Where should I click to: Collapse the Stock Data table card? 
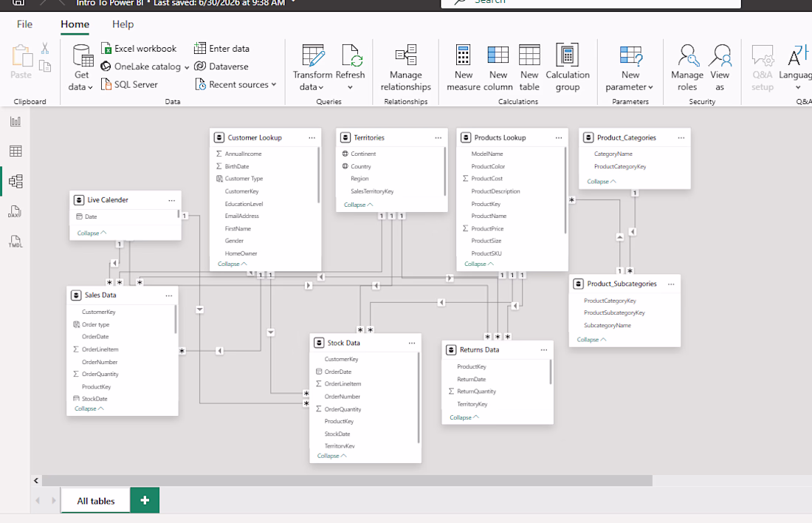pos(331,456)
